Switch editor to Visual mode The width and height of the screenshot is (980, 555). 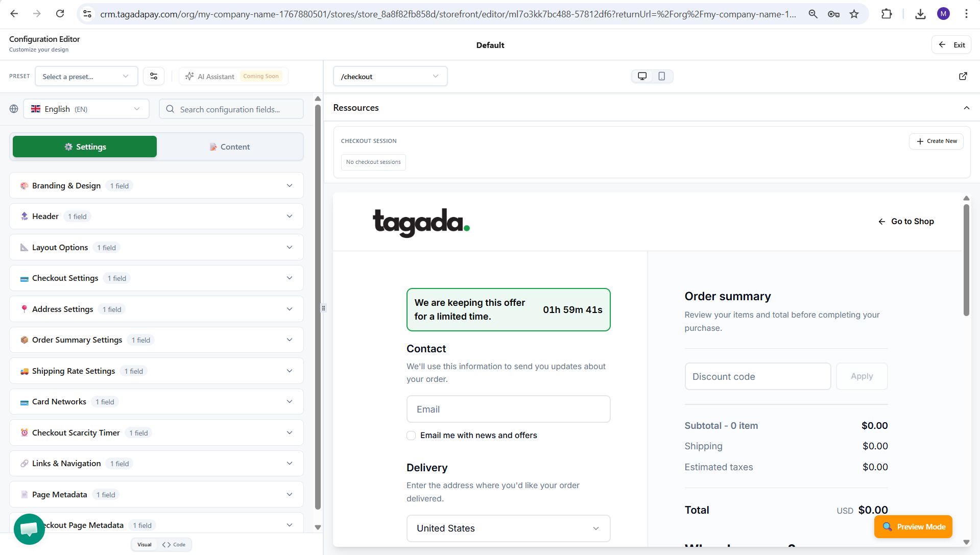point(145,545)
